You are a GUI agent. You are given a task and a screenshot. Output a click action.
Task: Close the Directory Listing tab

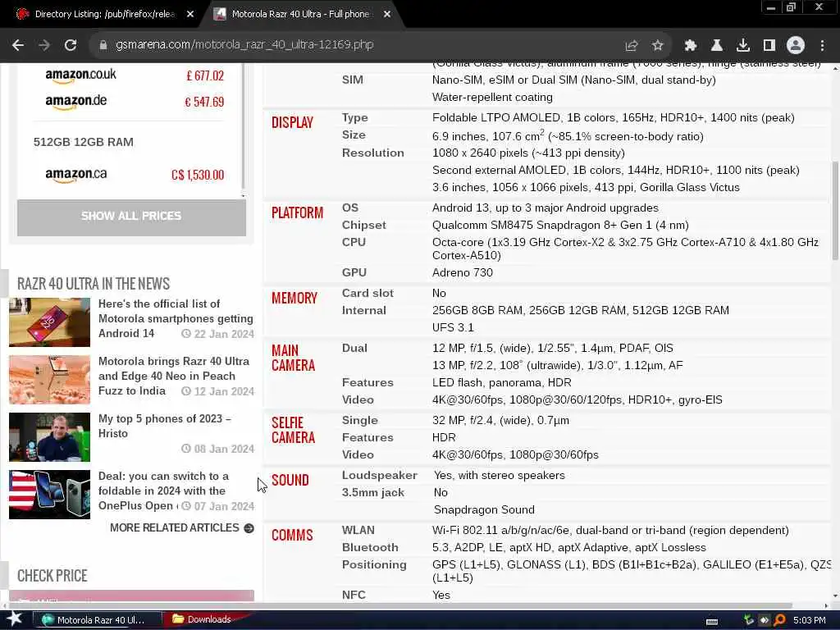coord(190,15)
